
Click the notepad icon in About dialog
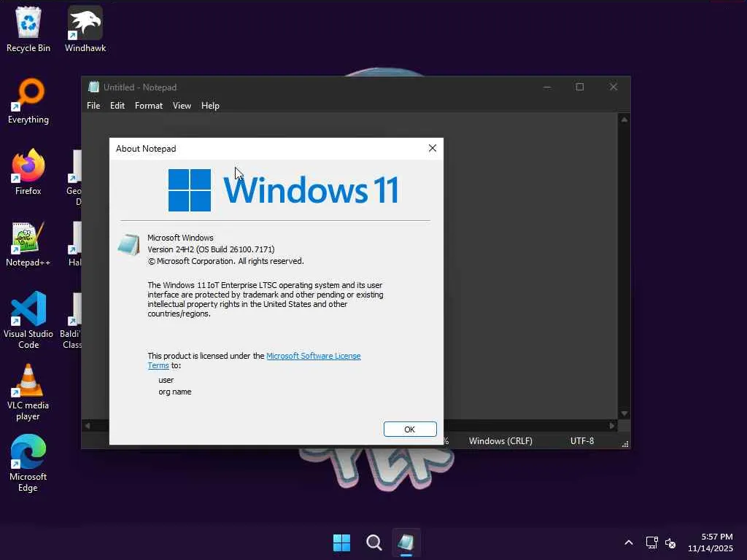coord(128,245)
